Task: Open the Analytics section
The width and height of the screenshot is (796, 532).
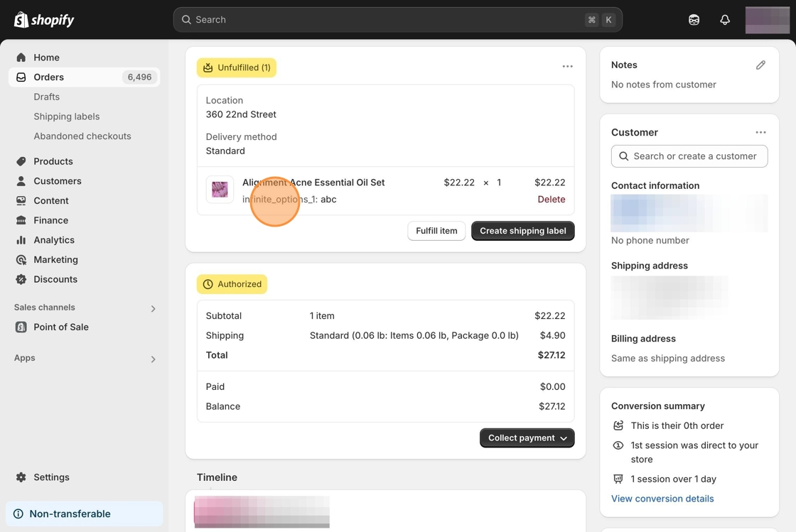Action: point(53,240)
